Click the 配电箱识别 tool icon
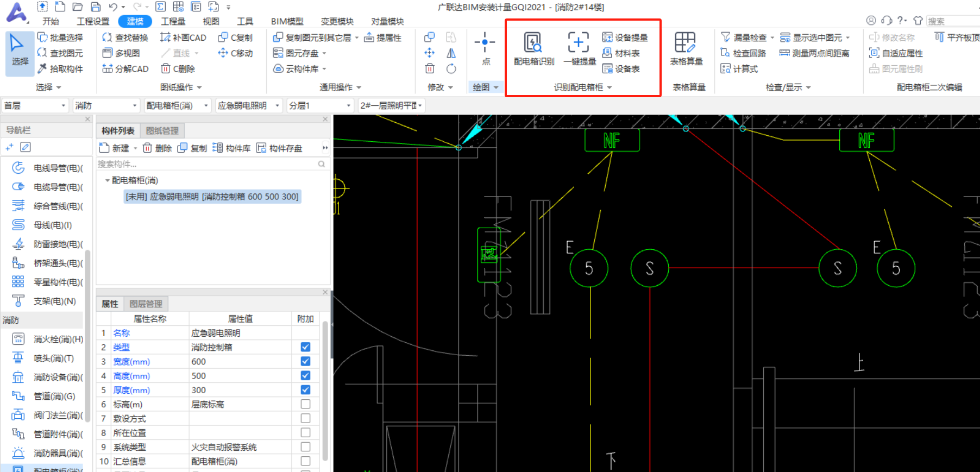This screenshot has width=980, height=472. (533, 42)
